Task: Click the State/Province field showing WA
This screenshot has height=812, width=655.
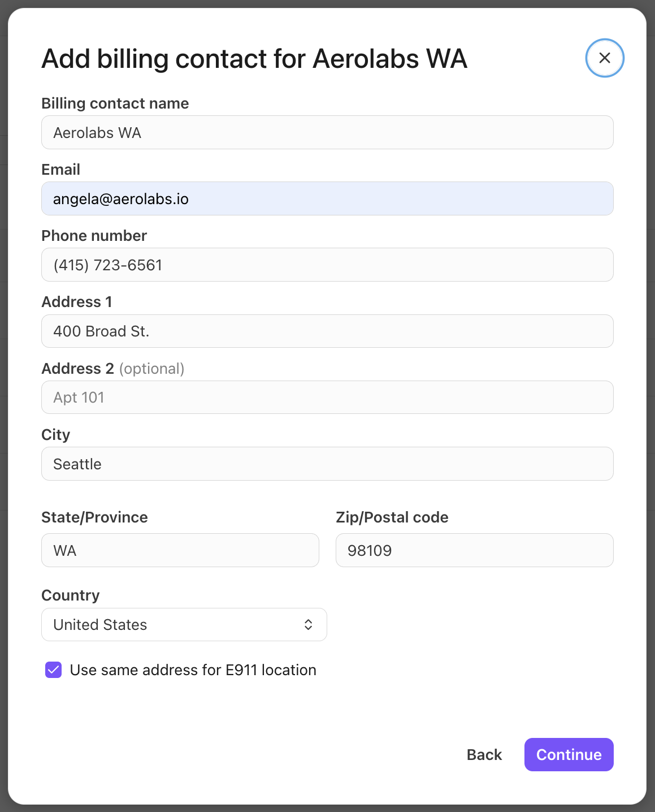Action: coord(180,550)
